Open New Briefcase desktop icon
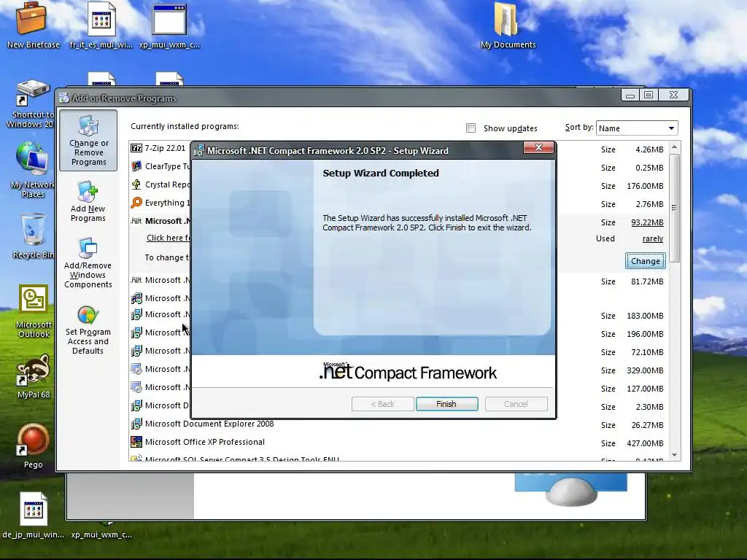The image size is (747, 560). pos(32,26)
